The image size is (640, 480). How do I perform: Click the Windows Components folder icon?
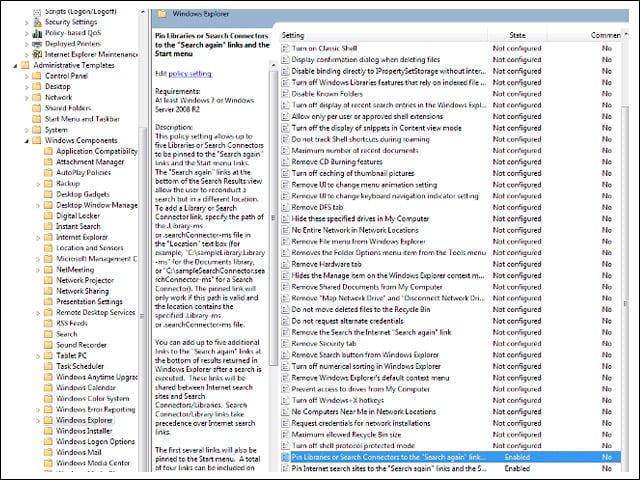click(37, 140)
